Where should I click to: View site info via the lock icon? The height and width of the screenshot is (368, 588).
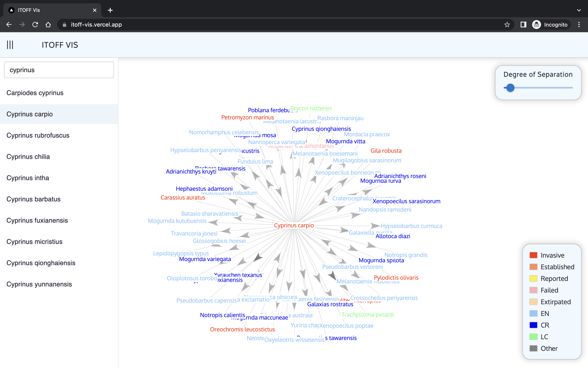(x=64, y=25)
